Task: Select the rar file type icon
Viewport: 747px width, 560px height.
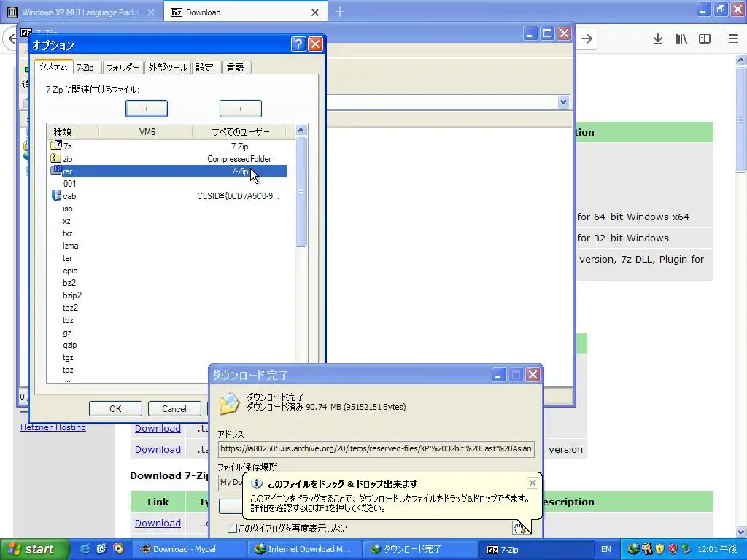Action: 56,170
